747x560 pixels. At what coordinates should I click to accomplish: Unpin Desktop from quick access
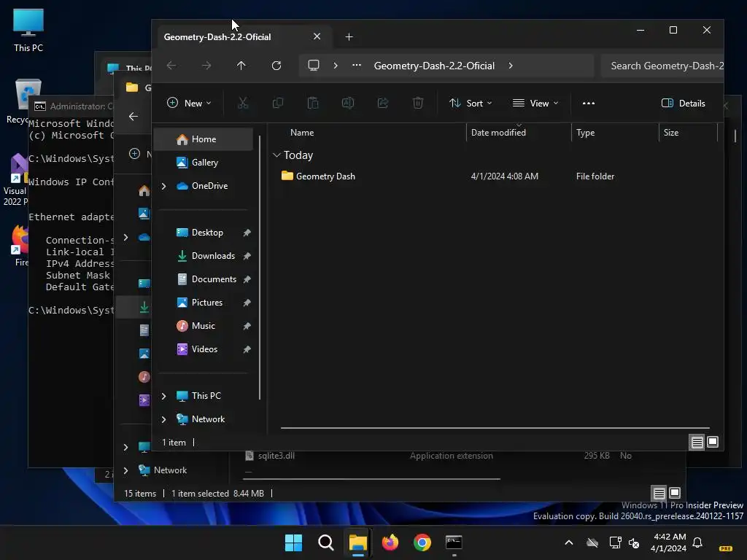[x=247, y=233]
